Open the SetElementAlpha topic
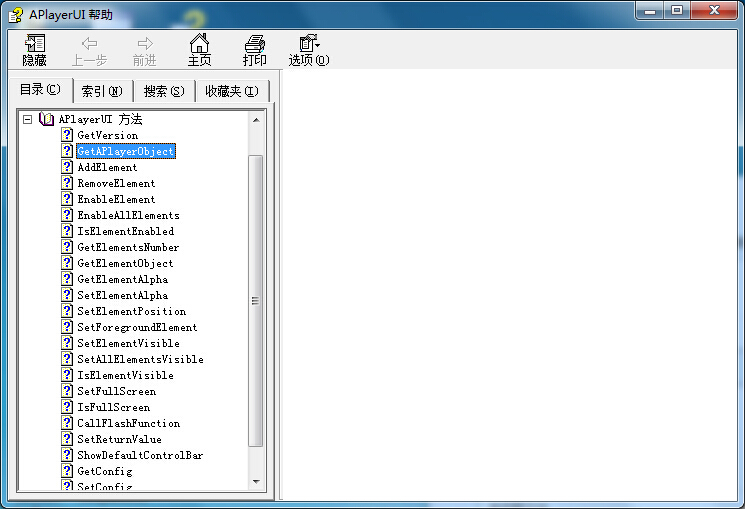The height and width of the screenshot is (509, 745). tap(123, 295)
